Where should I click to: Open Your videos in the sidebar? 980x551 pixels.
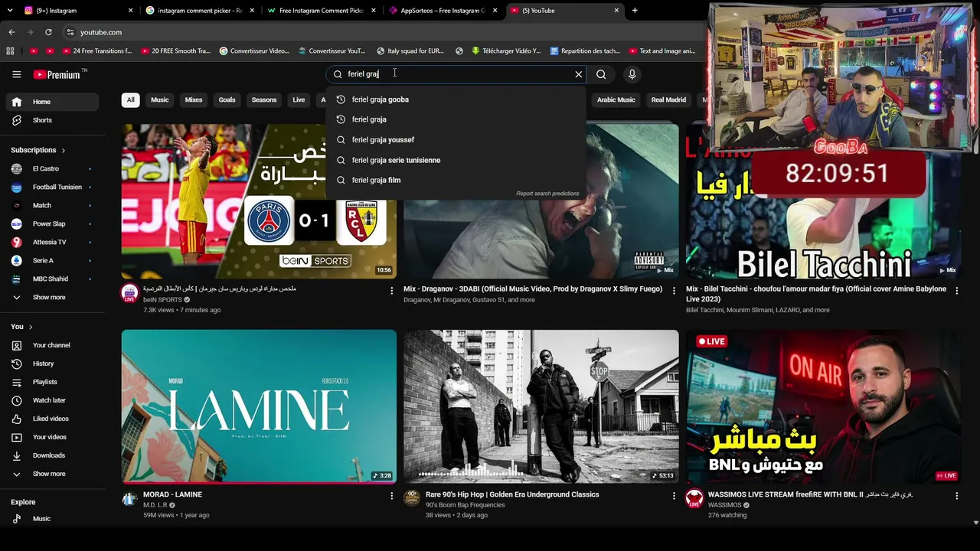(x=52, y=437)
